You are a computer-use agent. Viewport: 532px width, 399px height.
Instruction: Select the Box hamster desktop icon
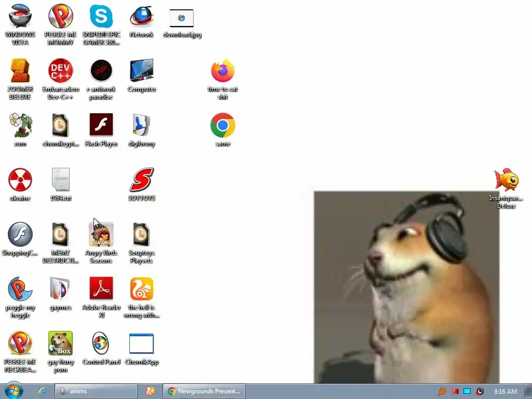[60, 343]
